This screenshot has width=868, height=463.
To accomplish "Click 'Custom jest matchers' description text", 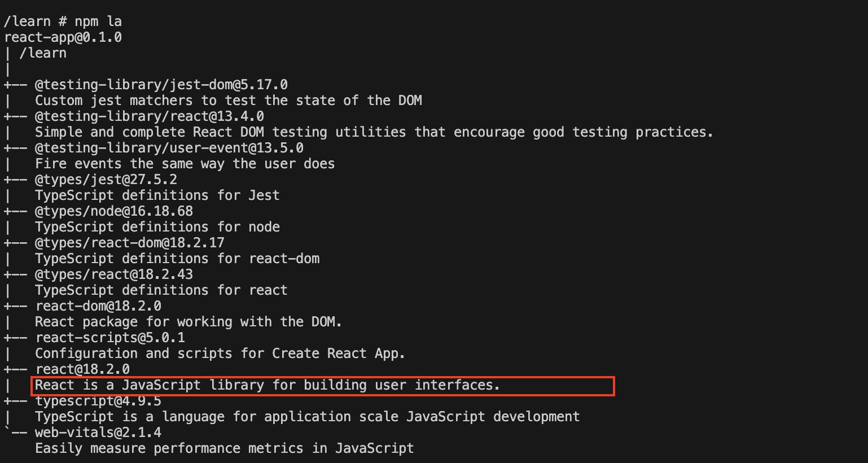I will point(229,101).
